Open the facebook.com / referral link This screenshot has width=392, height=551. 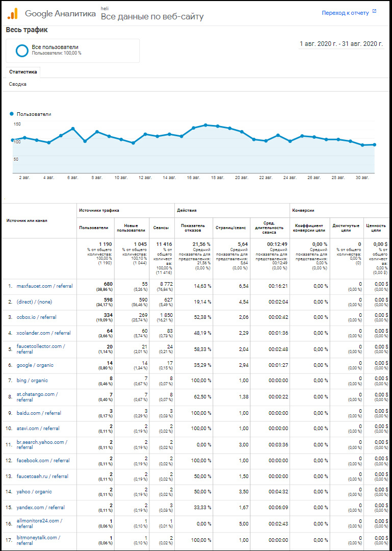(43, 460)
